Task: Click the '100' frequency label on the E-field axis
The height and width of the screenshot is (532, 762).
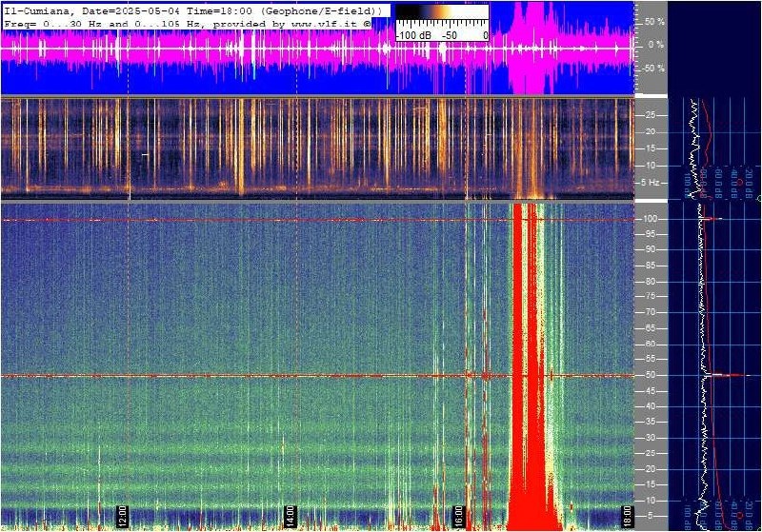Action: click(651, 219)
